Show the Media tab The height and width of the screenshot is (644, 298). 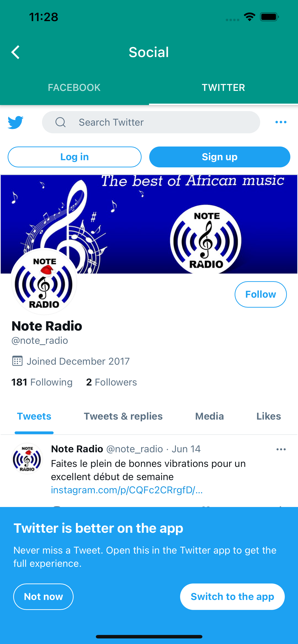tap(209, 416)
